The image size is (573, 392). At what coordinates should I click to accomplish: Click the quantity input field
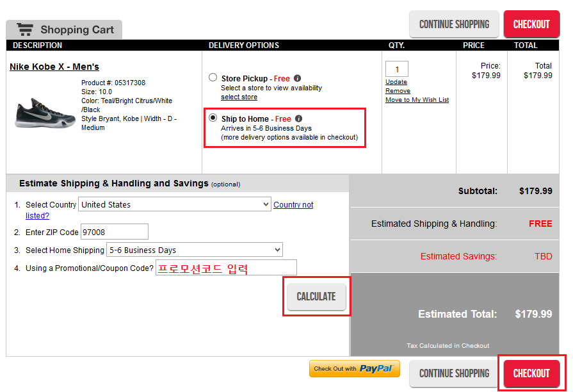pos(397,69)
